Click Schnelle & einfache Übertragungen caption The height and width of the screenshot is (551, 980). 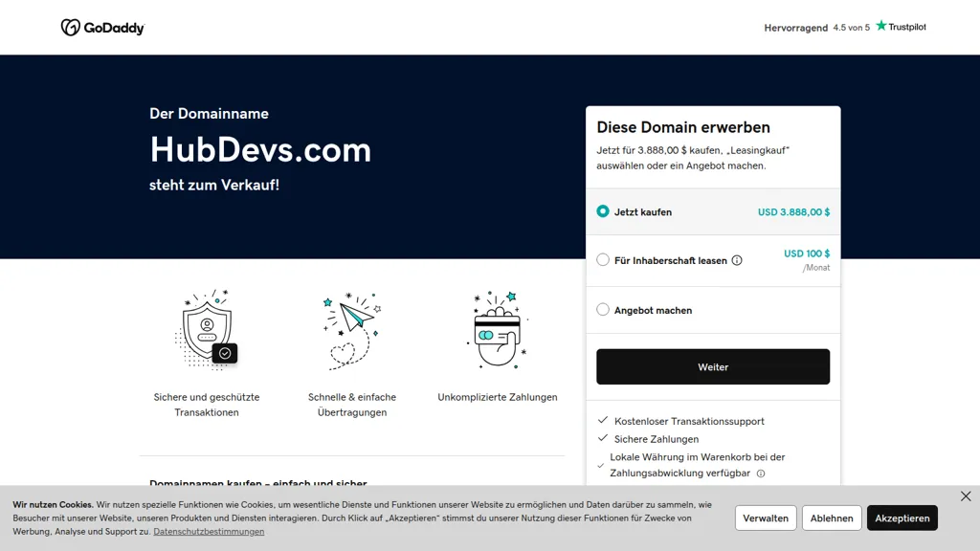[x=352, y=405]
